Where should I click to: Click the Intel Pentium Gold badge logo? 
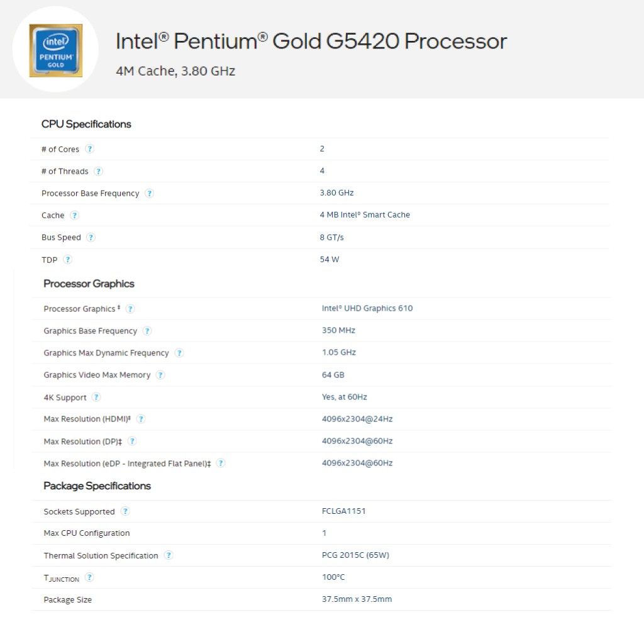(56, 50)
